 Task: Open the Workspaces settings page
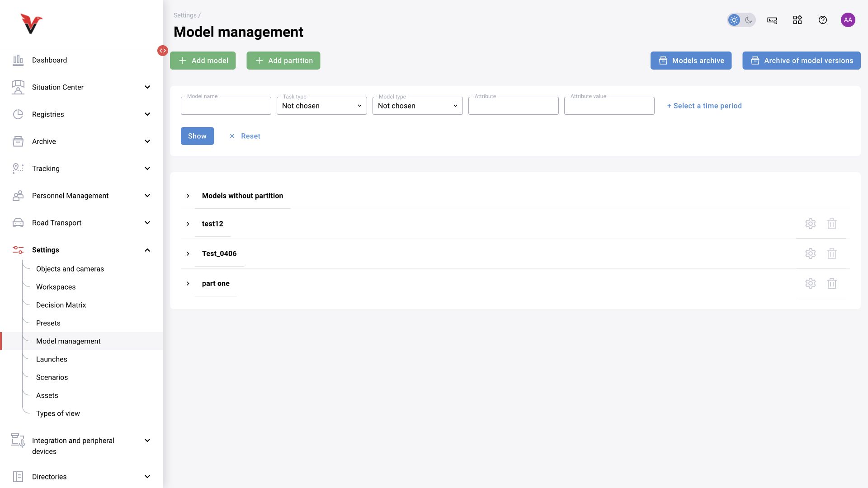coord(56,287)
